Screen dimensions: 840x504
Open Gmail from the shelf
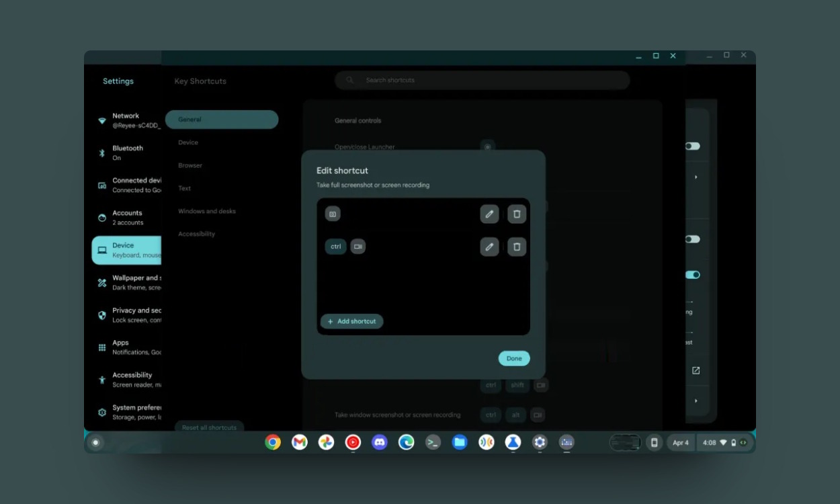pos(299,442)
